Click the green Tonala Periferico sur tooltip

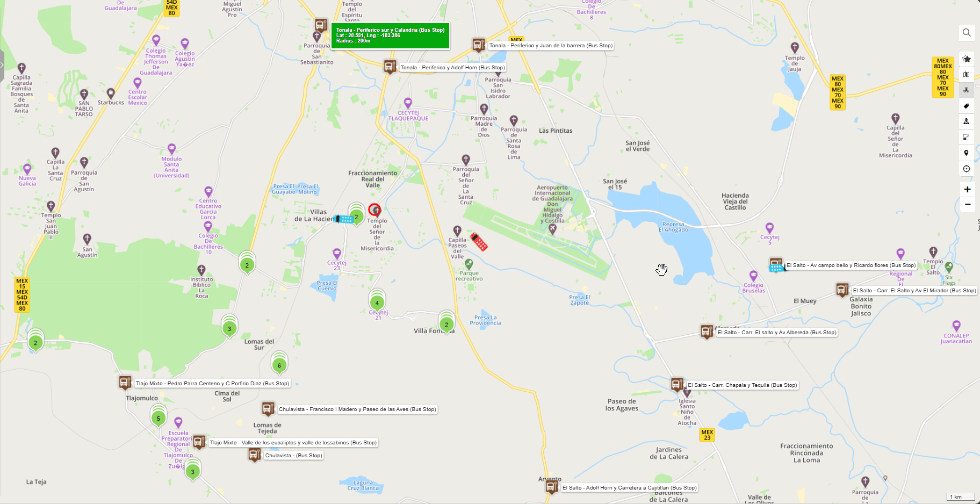point(391,35)
